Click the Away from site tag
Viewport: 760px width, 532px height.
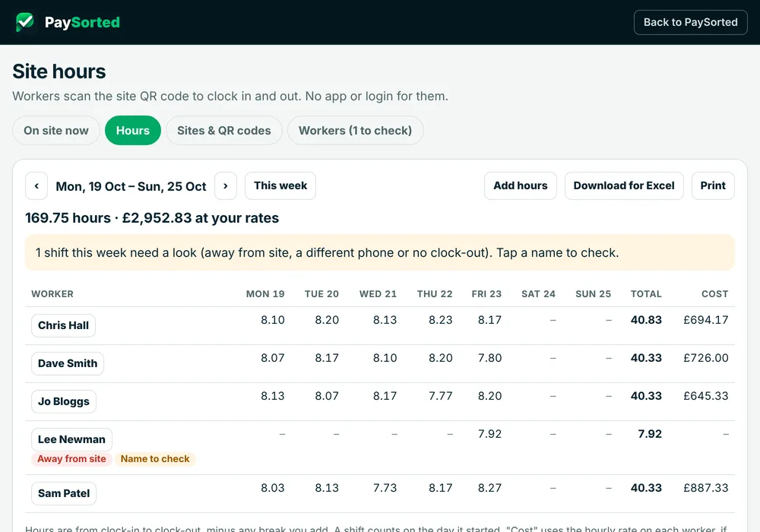[x=71, y=459]
